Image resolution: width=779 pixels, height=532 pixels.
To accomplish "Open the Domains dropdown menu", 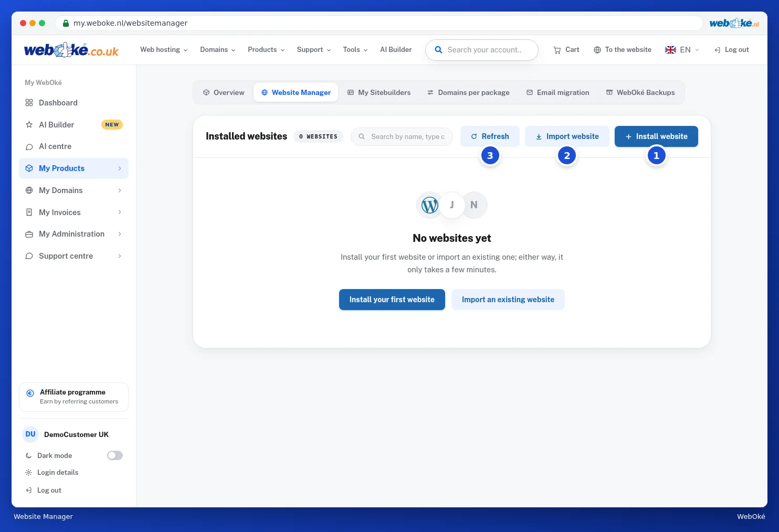I will [218, 50].
